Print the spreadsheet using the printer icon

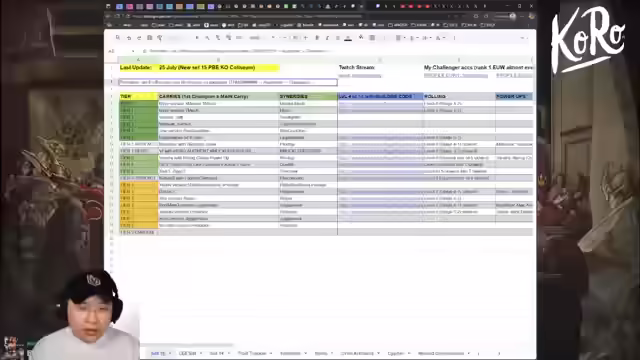(x=150, y=38)
